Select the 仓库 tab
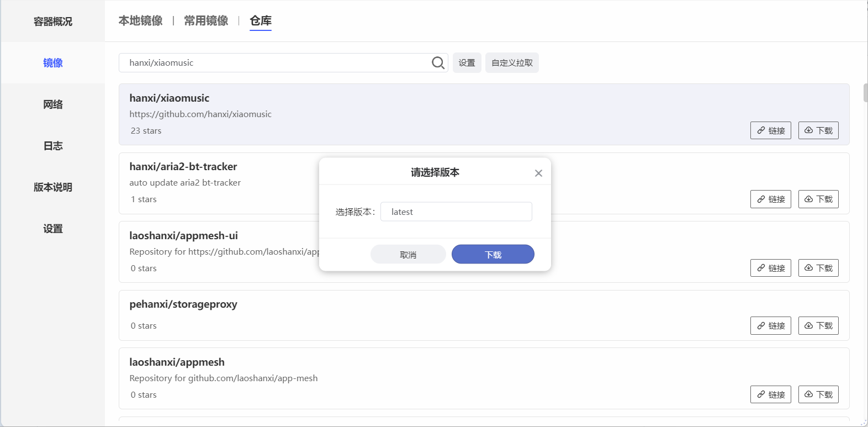 pos(261,21)
